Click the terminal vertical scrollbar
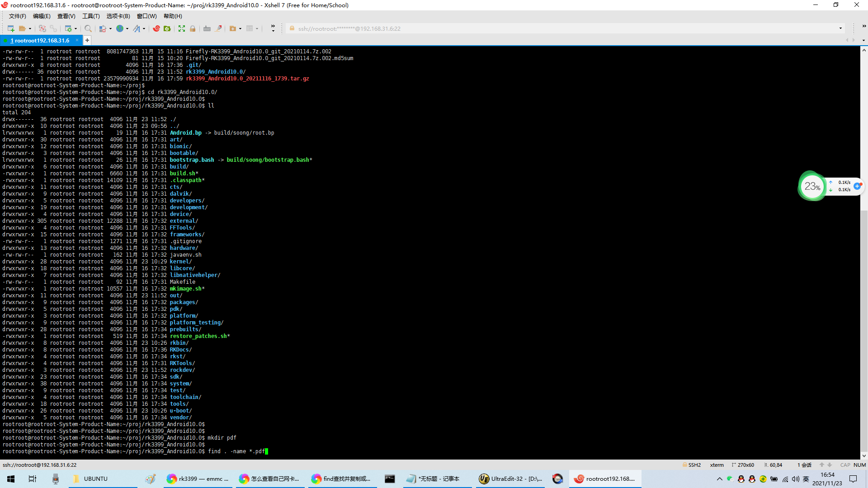This screenshot has width=868, height=488. 864,253
